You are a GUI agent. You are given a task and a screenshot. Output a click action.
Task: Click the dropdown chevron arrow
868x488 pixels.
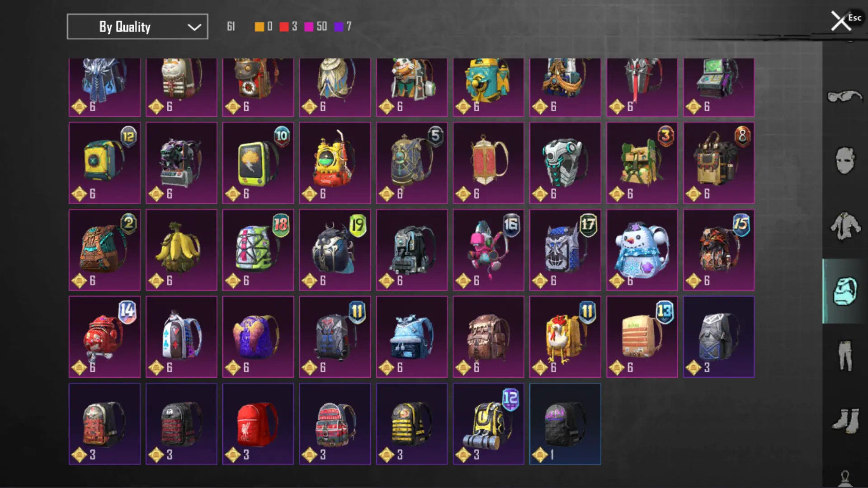point(194,27)
